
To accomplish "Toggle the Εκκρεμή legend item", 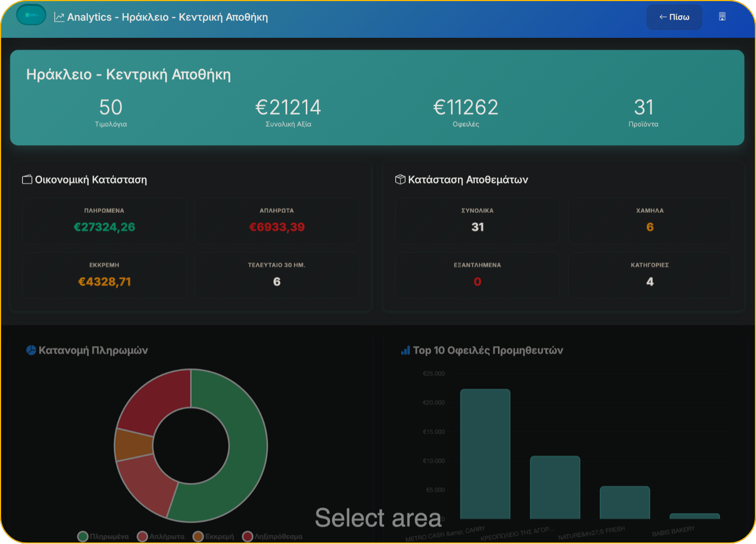I will coord(214,536).
